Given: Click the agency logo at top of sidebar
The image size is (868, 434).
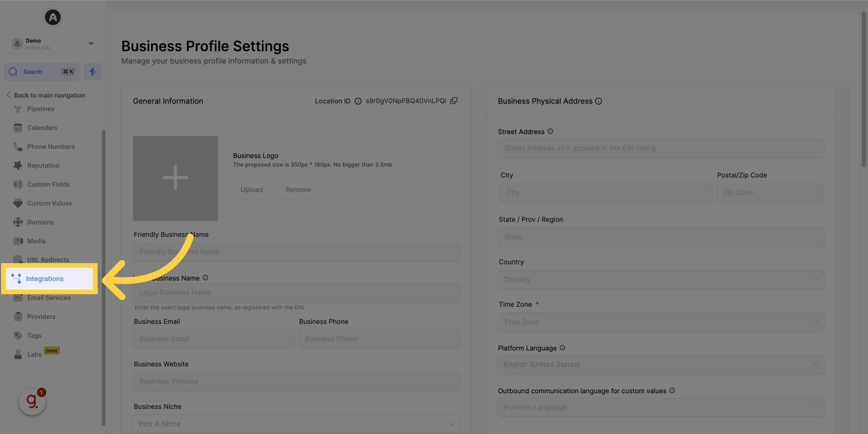Looking at the screenshot, I should tap(53, 17).
